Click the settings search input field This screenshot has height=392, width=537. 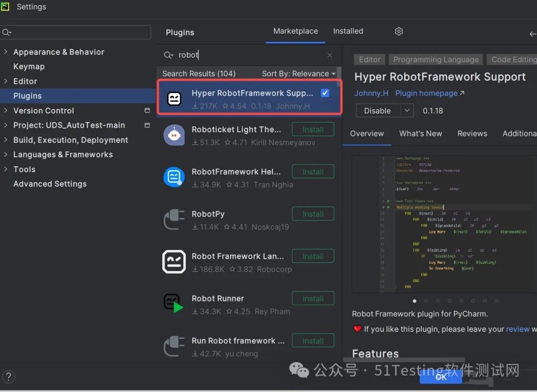(76, 32)
